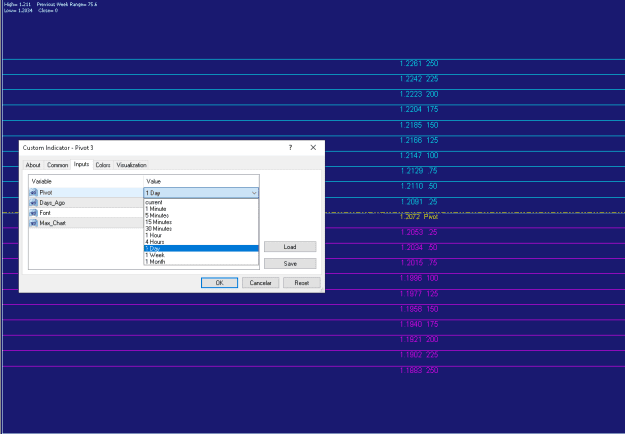This screenshot has width=625, height=434.
Task: Click the Cancelar button
Action: click(x=260, y=283)
